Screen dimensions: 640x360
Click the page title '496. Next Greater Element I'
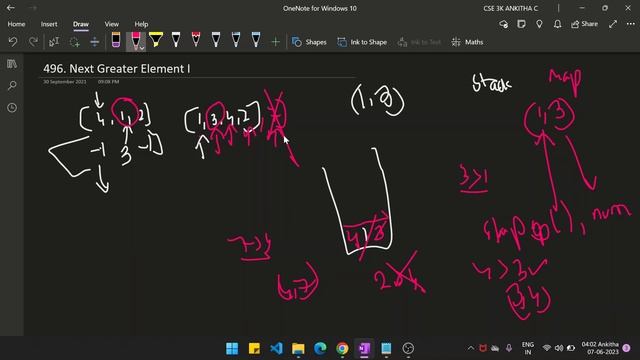pos(117,69)
